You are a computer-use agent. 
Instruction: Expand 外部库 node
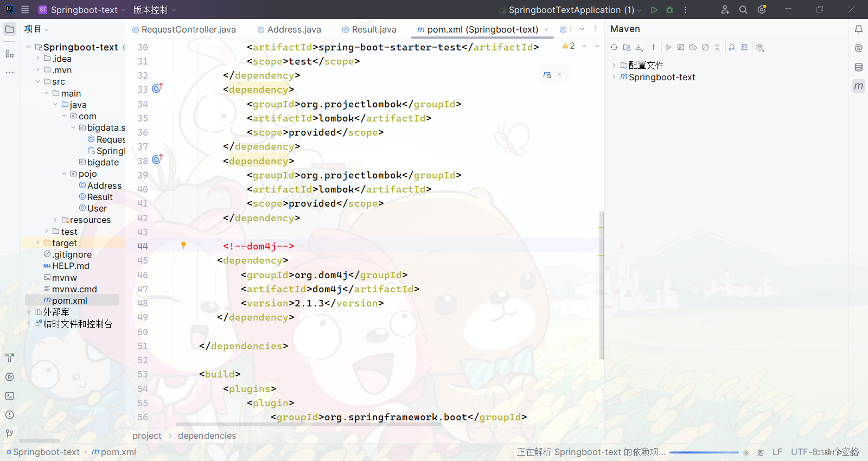tap(29, 312)
